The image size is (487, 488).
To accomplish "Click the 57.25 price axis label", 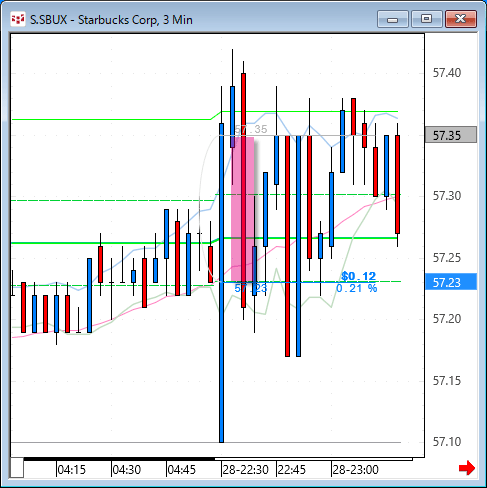I will point(447,258).
